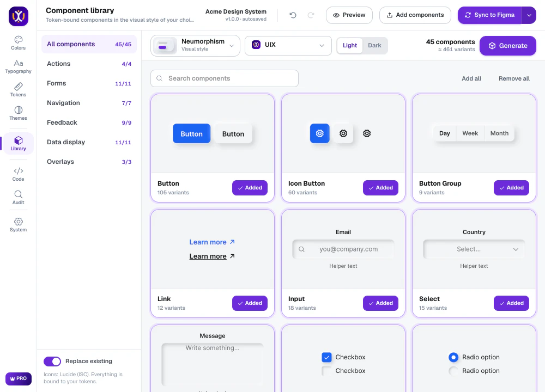Viewport: 545px width, 392px height.
Task: Select the Library sidebar item
Action: coord(18,144)
